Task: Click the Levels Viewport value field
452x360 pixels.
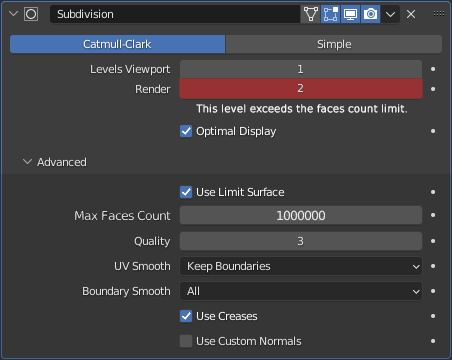Action: [x=301, y=69]
